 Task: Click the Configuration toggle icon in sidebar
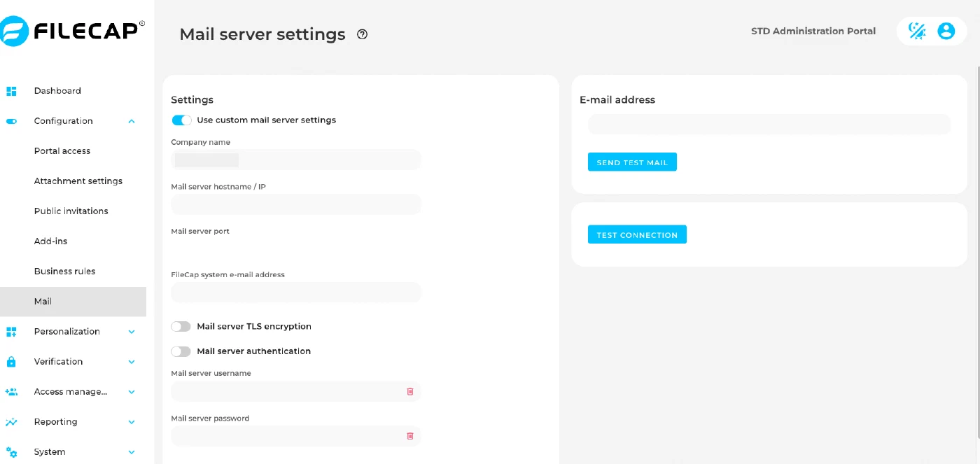[x=11, y=121]
